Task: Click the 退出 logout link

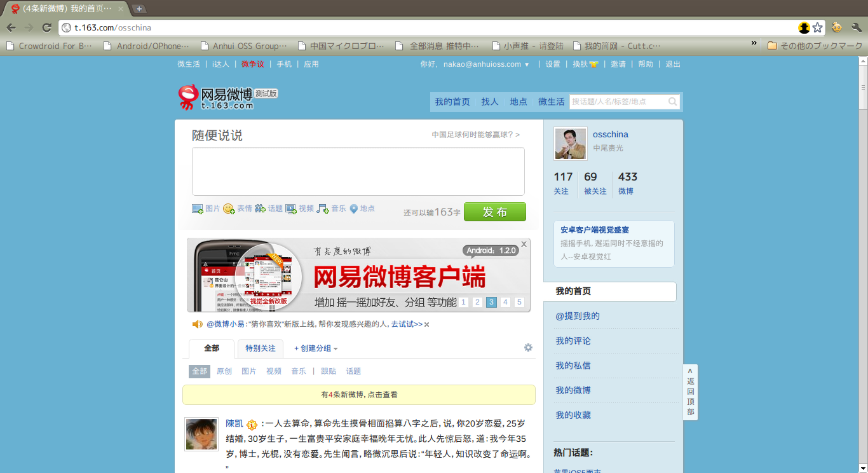Action: (673, 64)
